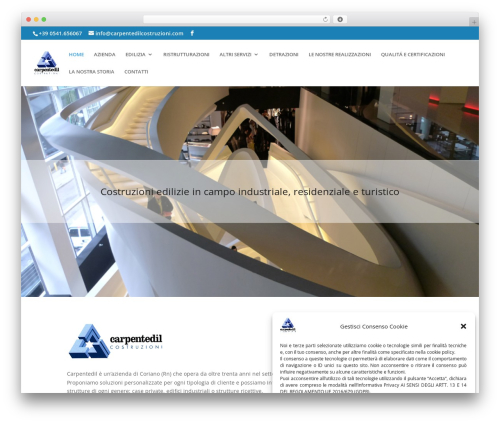Expand the Altri Servizi dropdown arrow

point(256,54)
